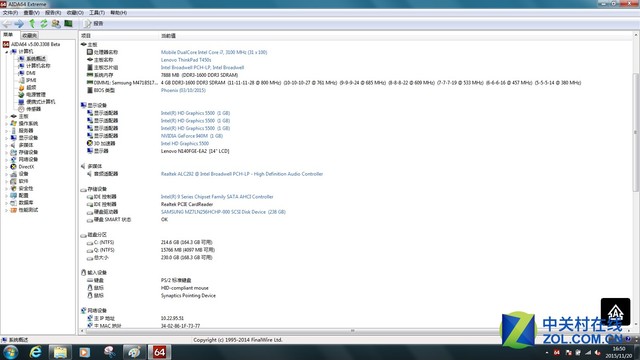Collapse the 计算机 Computer tree node

(7, 52)
